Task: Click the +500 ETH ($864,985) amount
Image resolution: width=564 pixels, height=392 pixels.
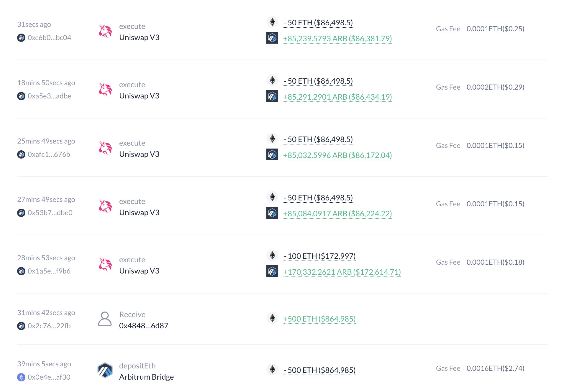Action: [x=319, y=319]
